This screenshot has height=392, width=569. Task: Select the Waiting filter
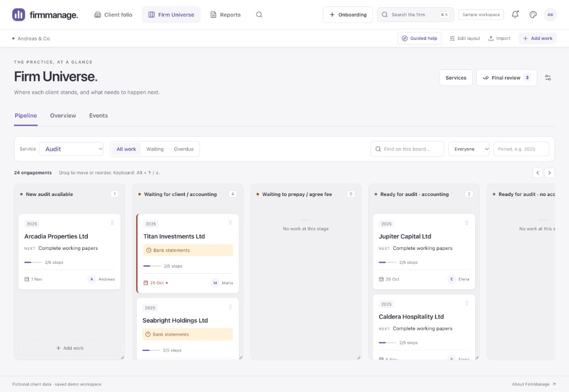pos(155,149)
